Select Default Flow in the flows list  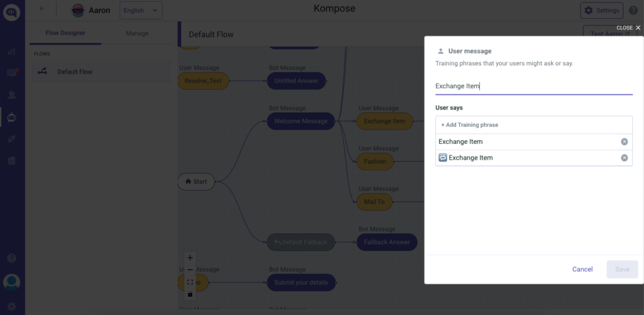75,72
